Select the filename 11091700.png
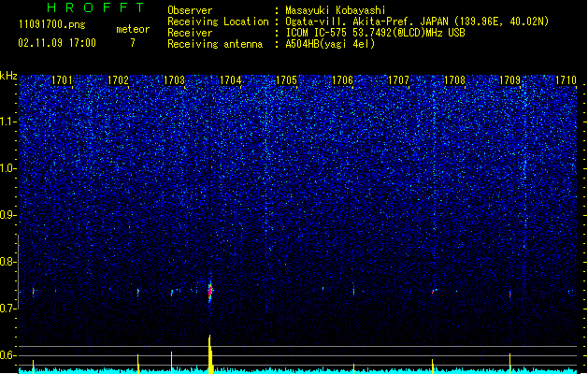Screen dimensions: 588x374 tap(52, 24)
